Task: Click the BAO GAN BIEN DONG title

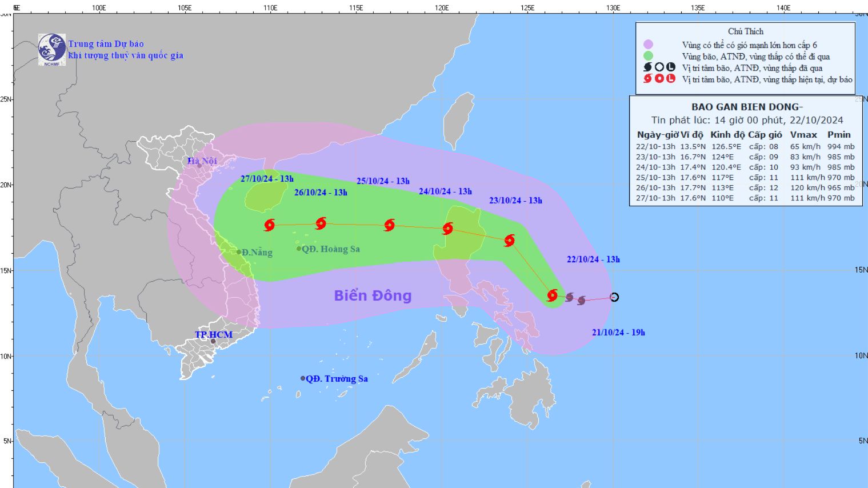Action: pyautogui.click(x=747, y=107)
